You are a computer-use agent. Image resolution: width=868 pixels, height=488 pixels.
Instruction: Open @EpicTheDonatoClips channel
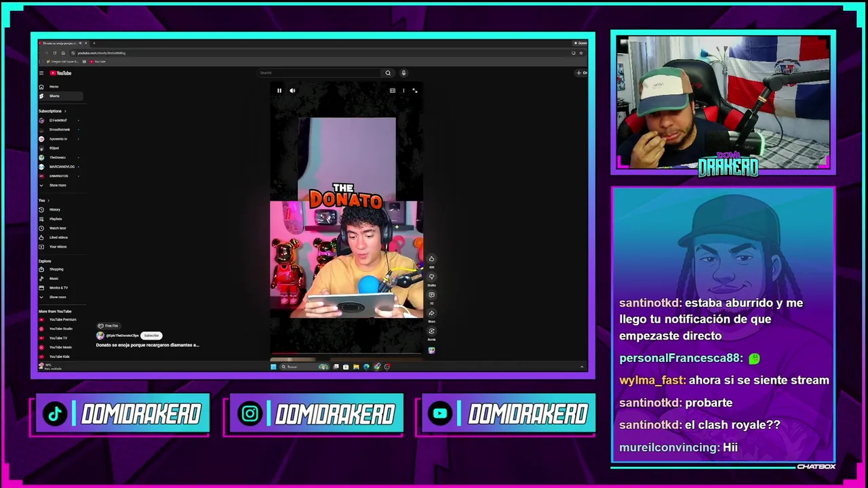[x=122, y=335]
